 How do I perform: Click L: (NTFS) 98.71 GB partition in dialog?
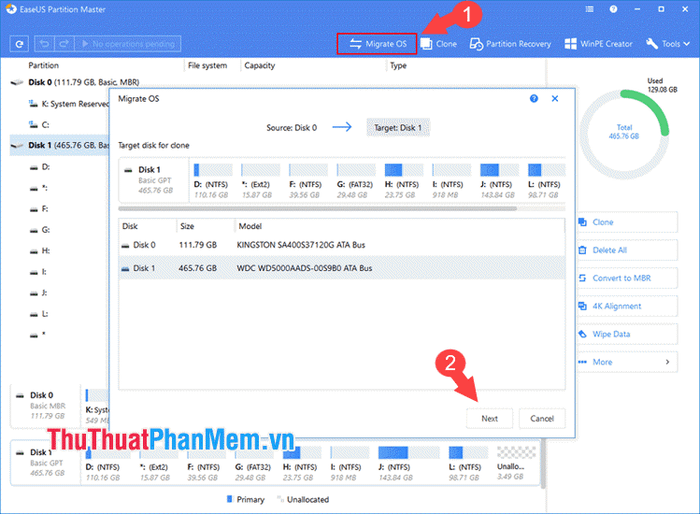[546, 180]
